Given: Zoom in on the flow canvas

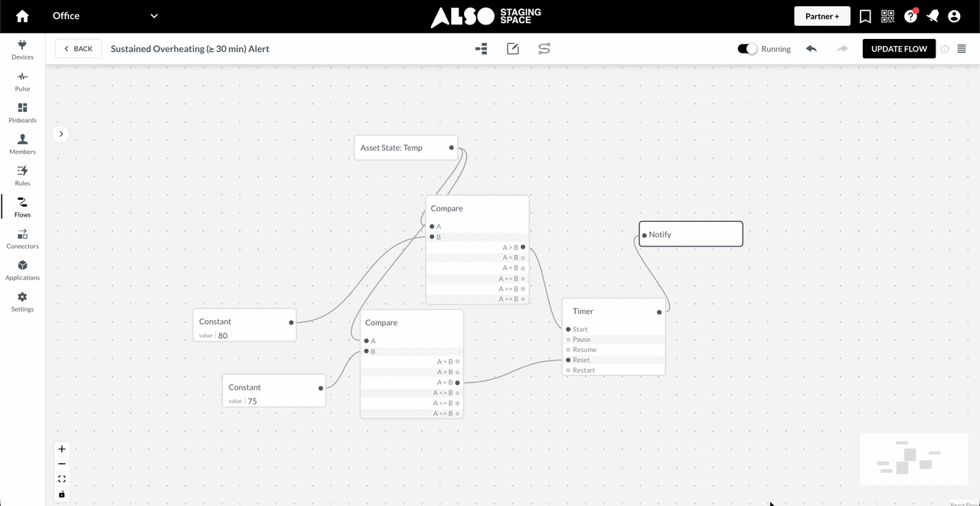Looking at the screenshot, I should tap(62, 449).
